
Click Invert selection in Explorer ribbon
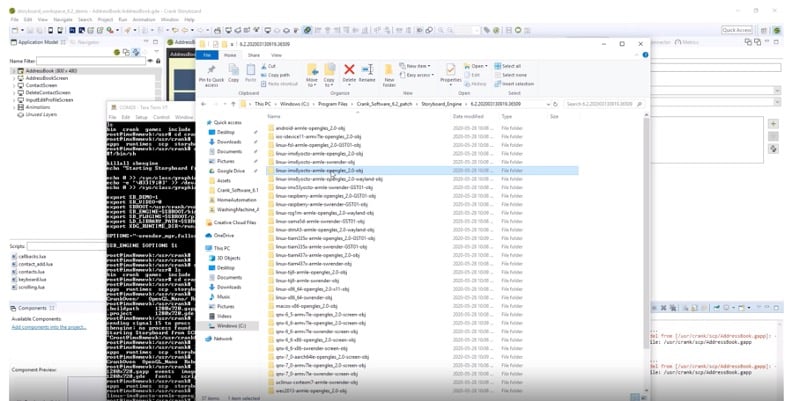(514, 84)
